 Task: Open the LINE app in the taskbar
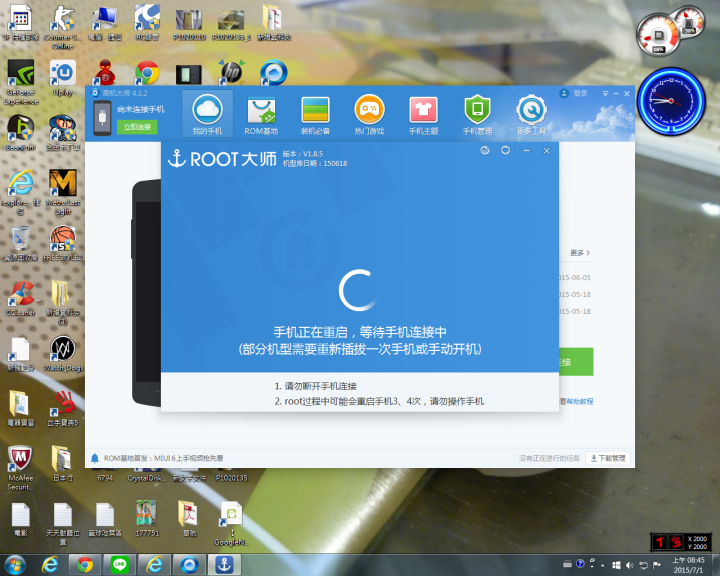pyautogui.click(x=119, y=565)
